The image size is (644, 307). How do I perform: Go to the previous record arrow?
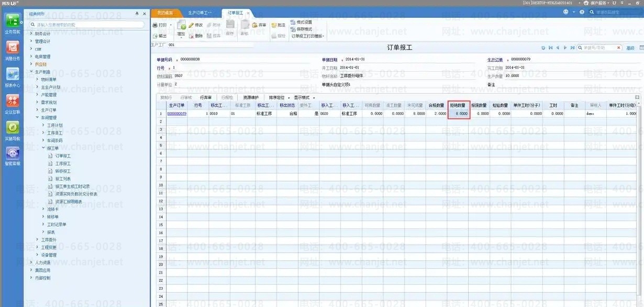tap(558, 48)
